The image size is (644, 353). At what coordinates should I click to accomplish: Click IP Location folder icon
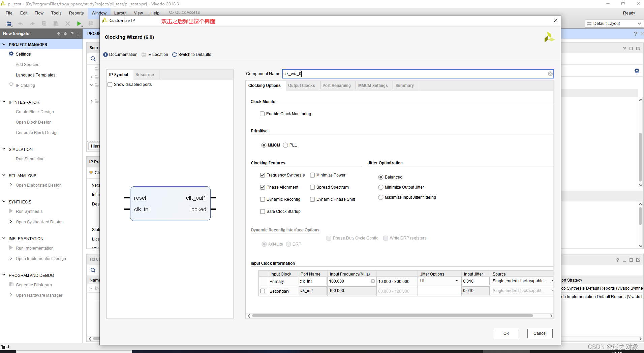[144, 55]
